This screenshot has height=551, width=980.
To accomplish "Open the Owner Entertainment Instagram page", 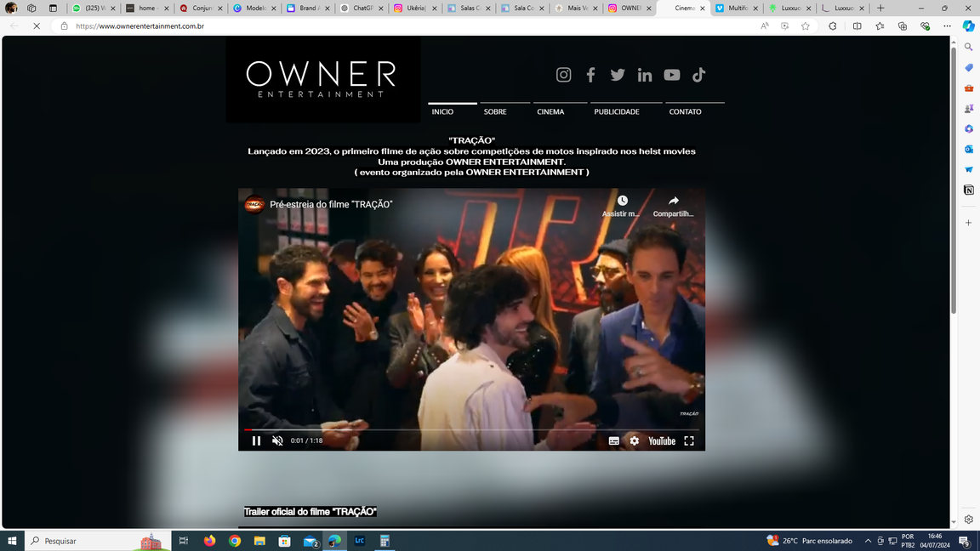I will click(x=563, y=75).
